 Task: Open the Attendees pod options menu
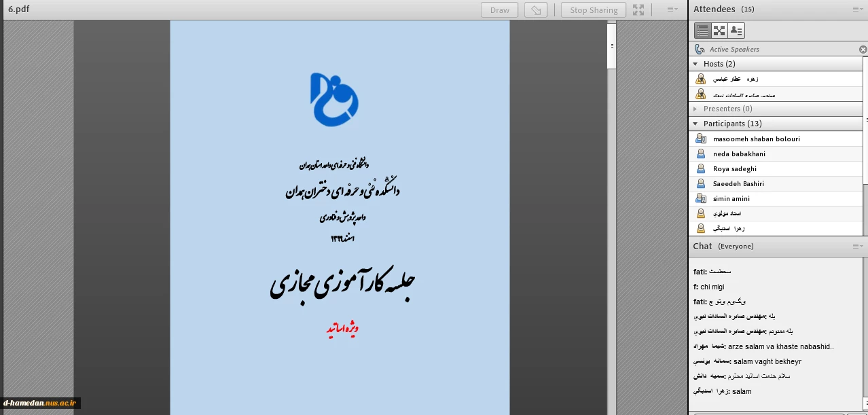point(858,10)
